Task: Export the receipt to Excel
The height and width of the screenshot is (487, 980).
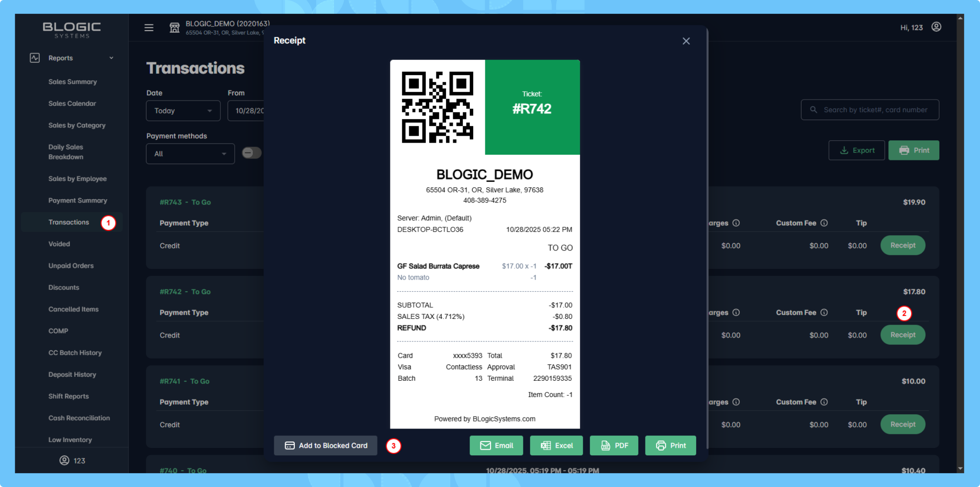Action: (x=557, y=445)
